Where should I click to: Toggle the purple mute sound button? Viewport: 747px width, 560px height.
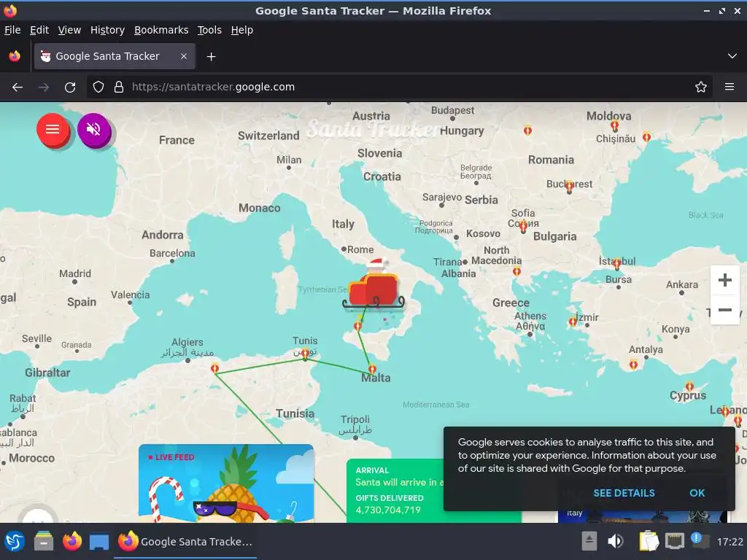click(94, 130)
